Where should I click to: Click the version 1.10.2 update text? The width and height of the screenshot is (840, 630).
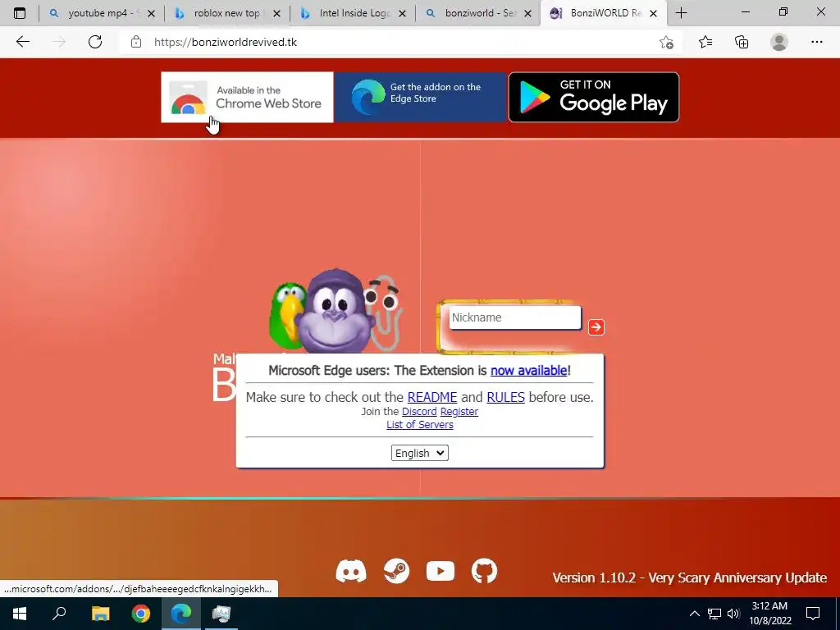click(689, 577)
